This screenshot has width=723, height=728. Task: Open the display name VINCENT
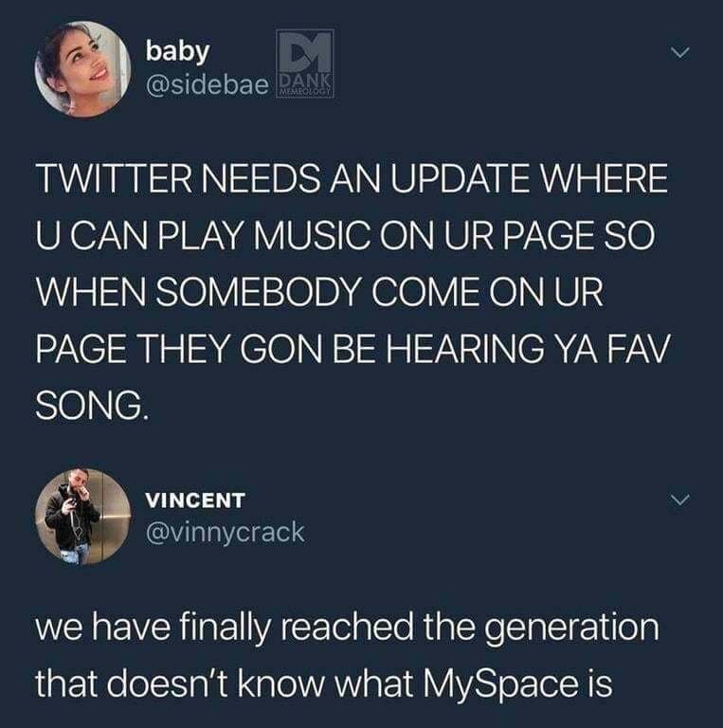pos(195,500)
